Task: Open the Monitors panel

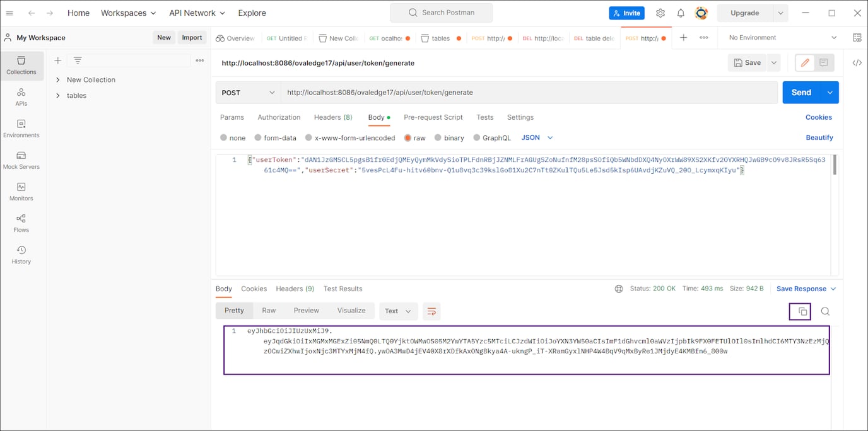Action: [x=21, y=191]
